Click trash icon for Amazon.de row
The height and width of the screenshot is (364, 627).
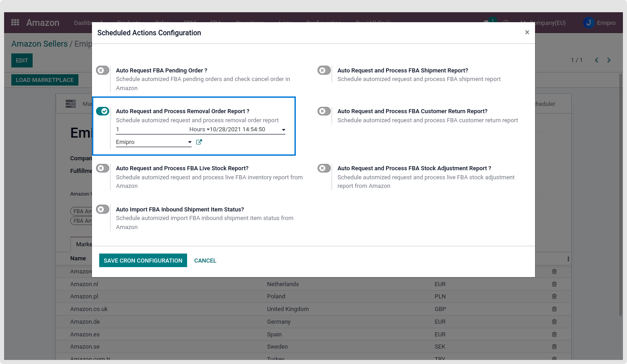554,322
